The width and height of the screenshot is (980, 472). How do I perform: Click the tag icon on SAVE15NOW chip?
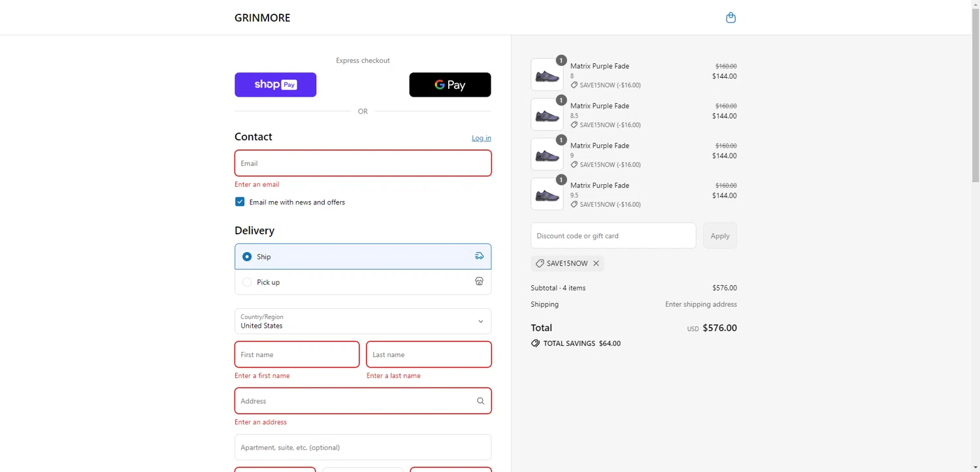point(540,263)
